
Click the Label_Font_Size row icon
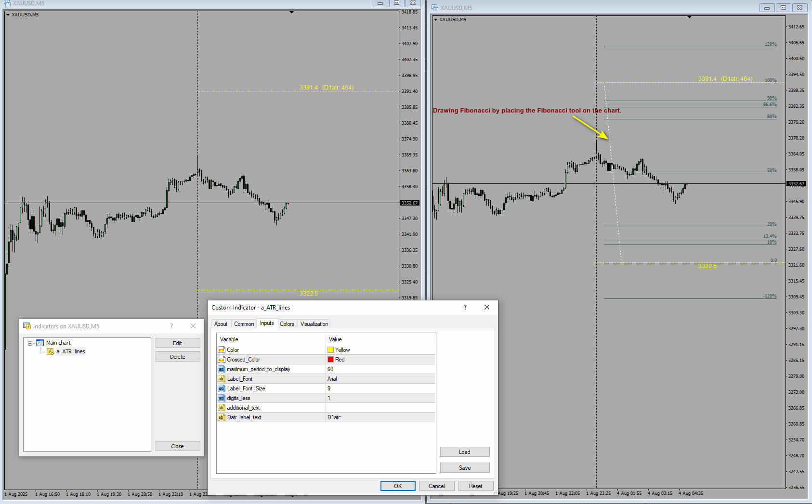pyautogui.click(x=222, y=388)
